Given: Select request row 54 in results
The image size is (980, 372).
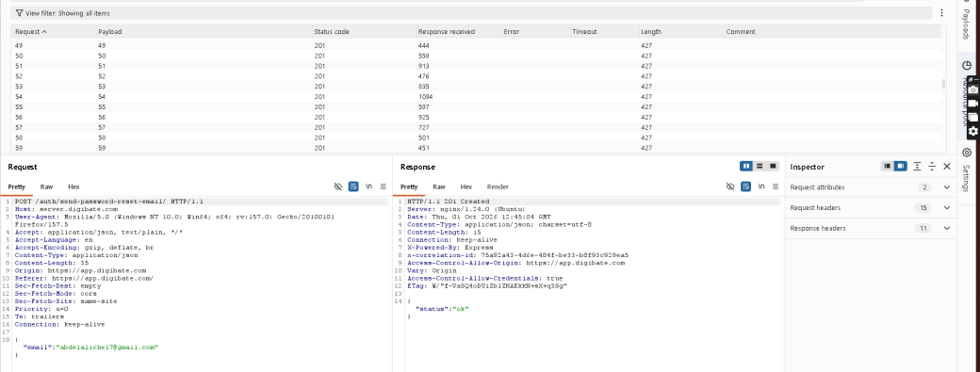Looking at the screenshot, I should (x=476, y=97).
